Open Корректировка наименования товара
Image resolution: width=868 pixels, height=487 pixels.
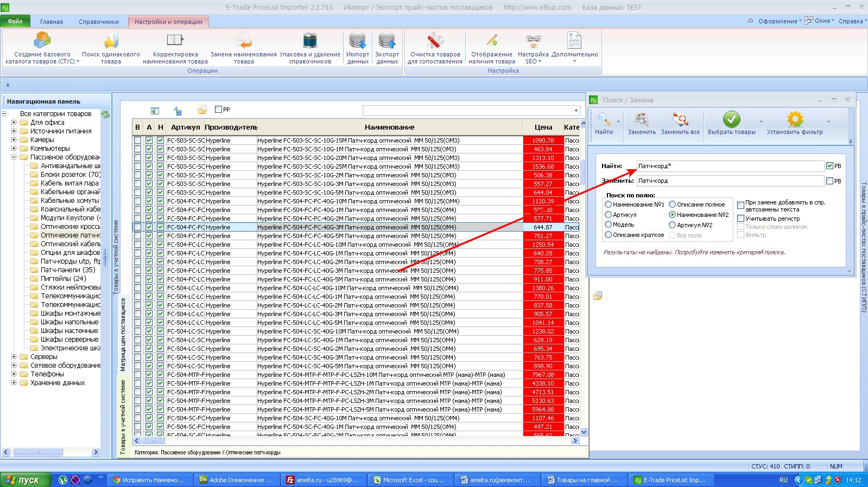pyautogui.click(x=175, y=48)
